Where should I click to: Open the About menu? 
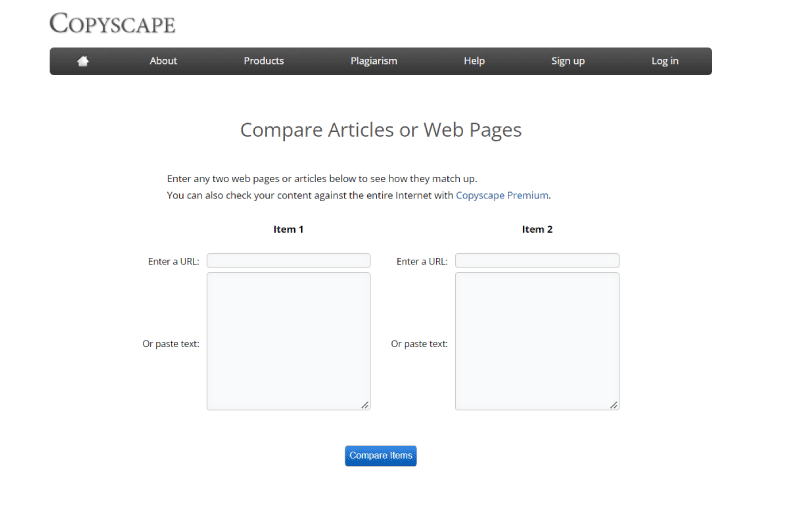pyautogui.click(x=163, y=61)
